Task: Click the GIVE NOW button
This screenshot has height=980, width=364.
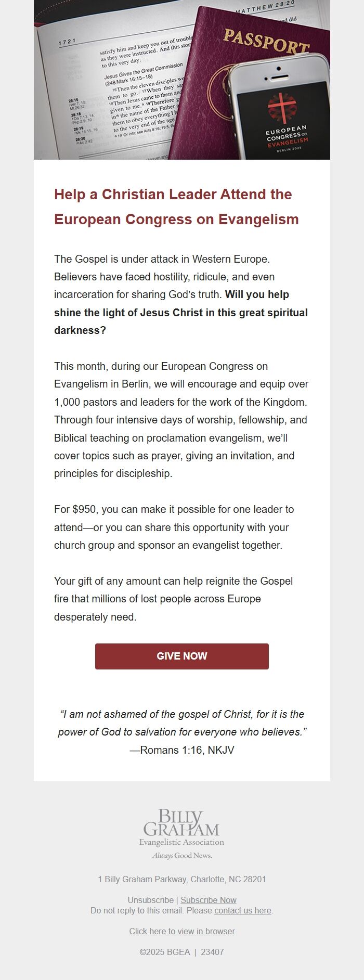Action: click(x=181, y=656)
